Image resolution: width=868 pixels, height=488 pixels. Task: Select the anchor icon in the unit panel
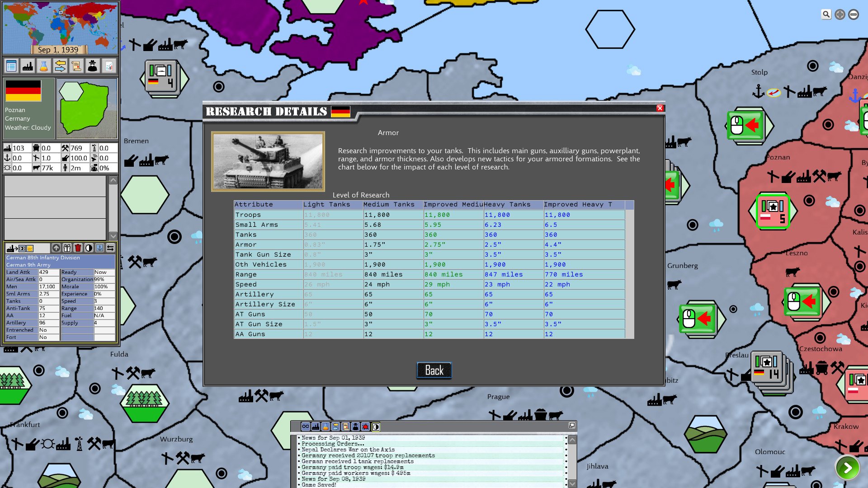pyautogui.click(x=100, y=248)
